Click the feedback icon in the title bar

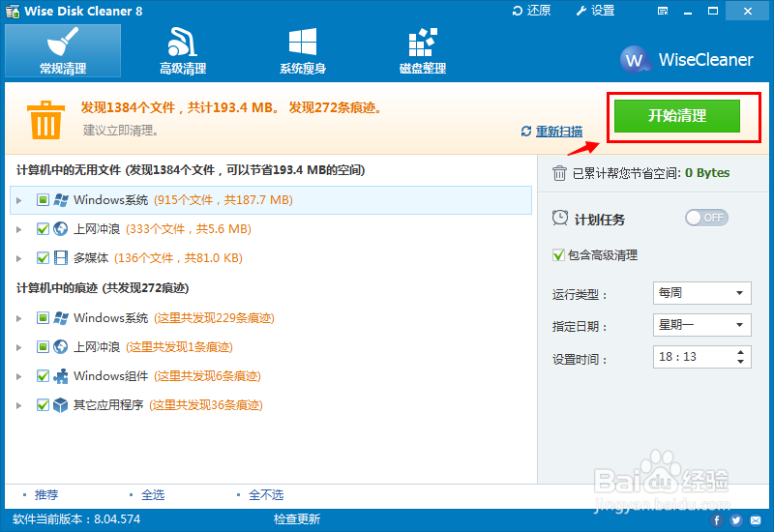(663, 11)
